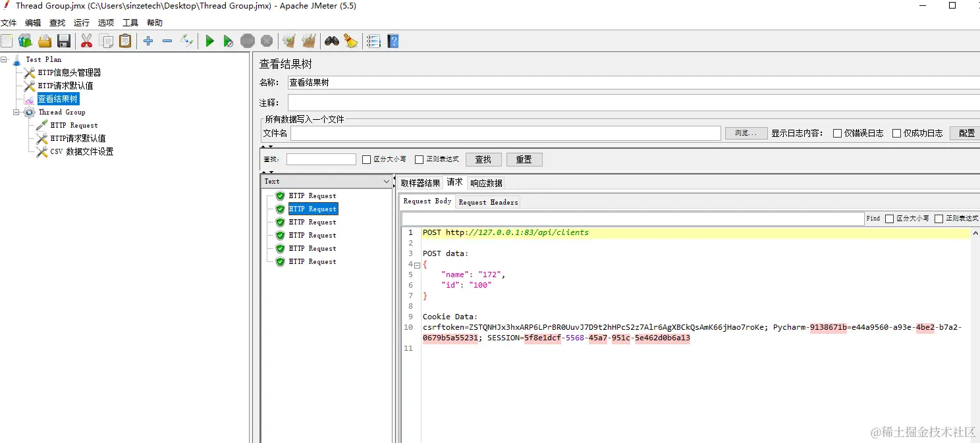Screen dimensions: 980x443
Task: Click the Cut scissors icon
Action: (x=86, y=41)
